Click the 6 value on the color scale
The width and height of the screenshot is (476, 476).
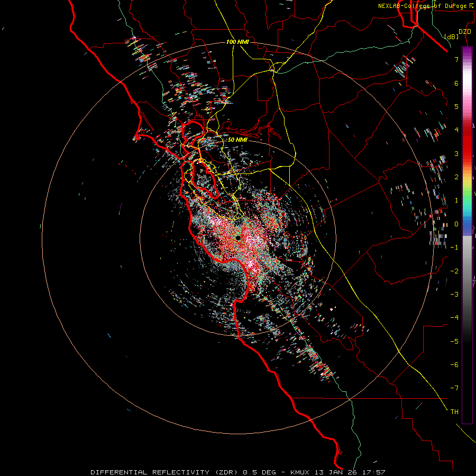coord(456,83)
